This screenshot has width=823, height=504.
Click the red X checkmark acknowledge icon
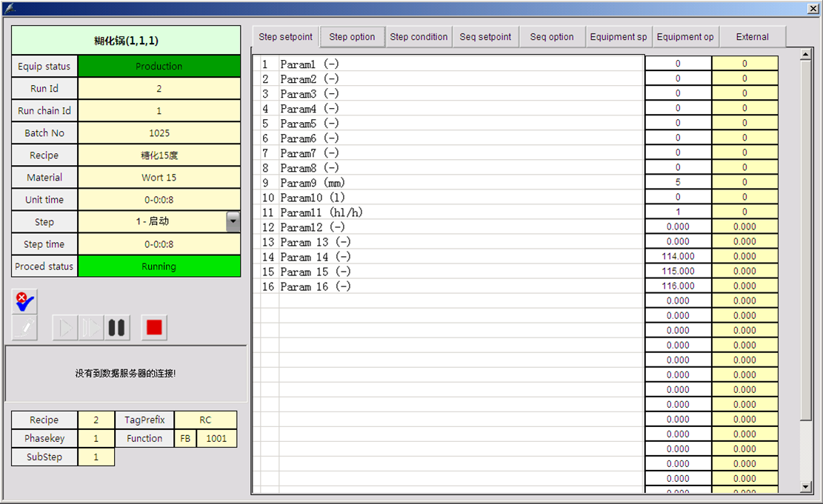[24, 301]
